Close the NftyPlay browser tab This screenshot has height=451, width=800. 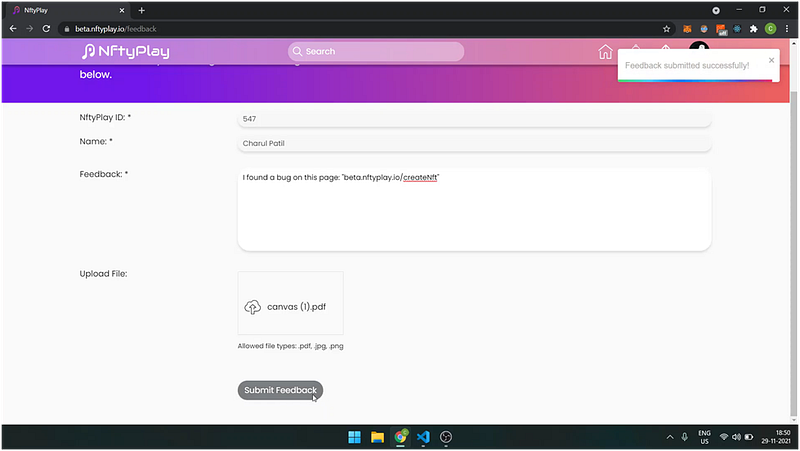(x=122, y=10)
